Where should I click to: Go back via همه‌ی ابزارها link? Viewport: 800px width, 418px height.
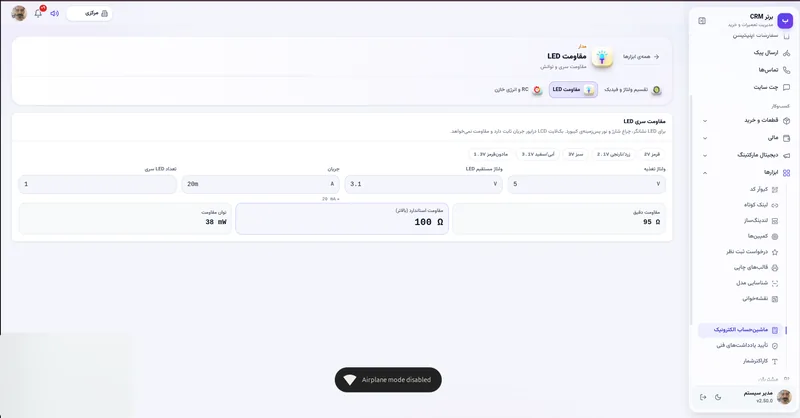[x=641, y=57]
